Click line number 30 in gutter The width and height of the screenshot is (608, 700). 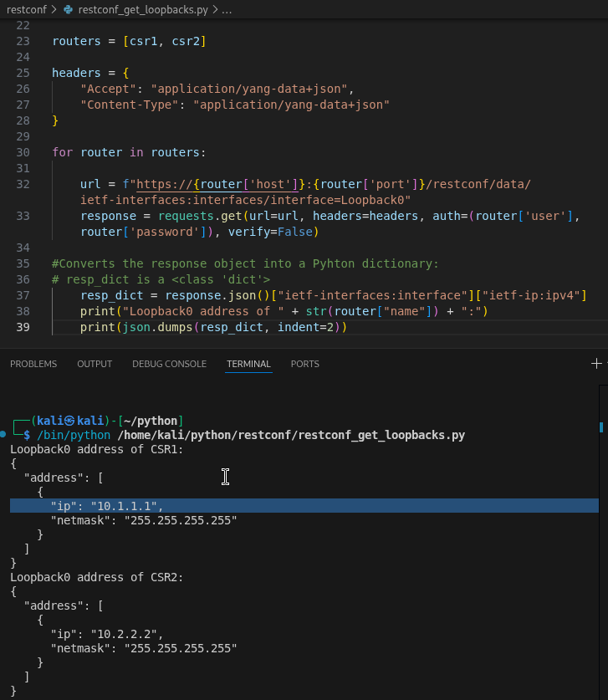[23, 152]
